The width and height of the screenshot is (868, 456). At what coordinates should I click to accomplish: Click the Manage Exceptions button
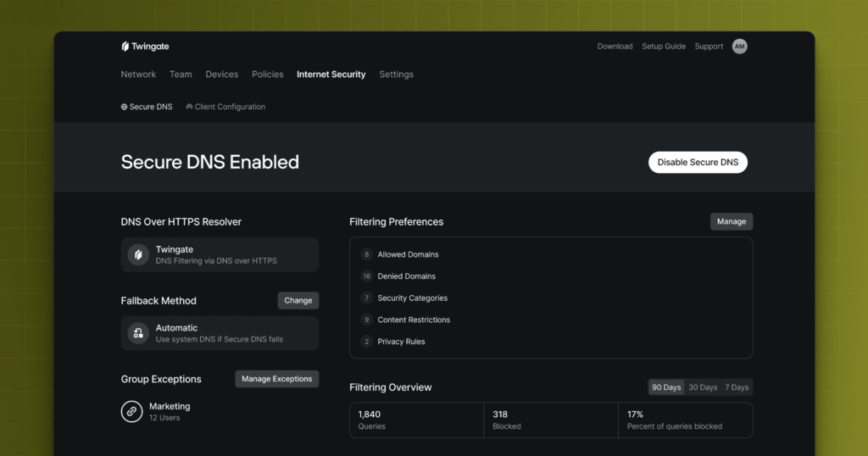pyautogui.click(x=277, y=379)
